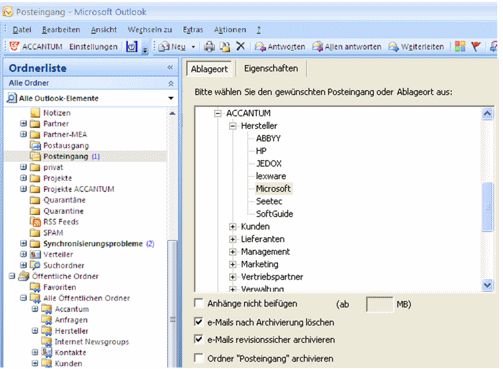Select ABBYY in the Ablageort tree
Screen dimensions: 503x369
268,138
